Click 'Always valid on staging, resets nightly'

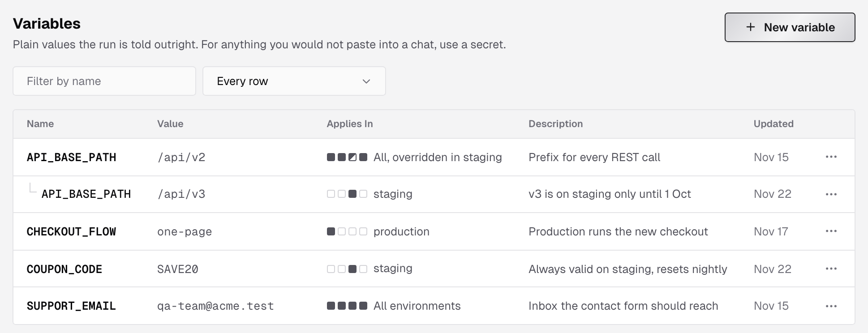pyautogui.click(x=628, y=269)
